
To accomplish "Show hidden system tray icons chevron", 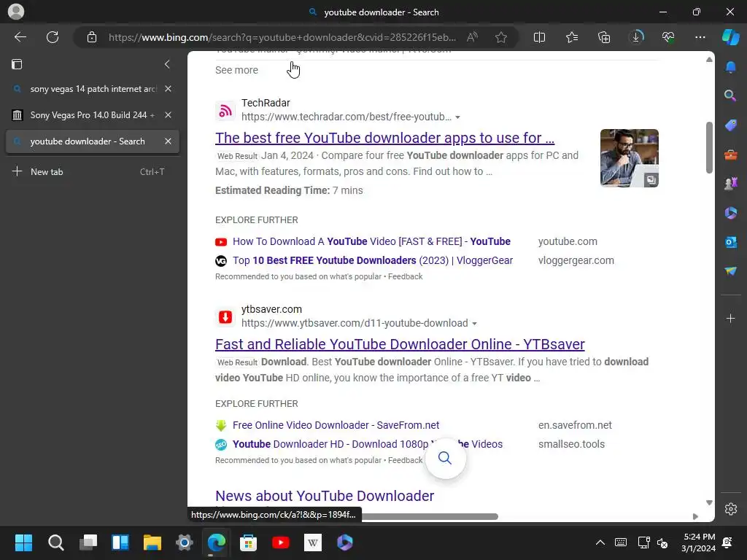I will pos(600,542).
